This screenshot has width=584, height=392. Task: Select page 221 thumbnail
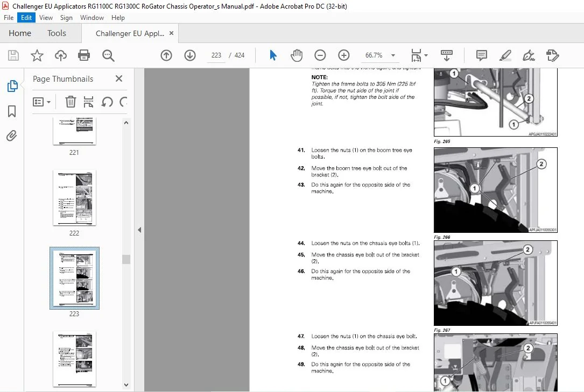(x=74, y=131)
